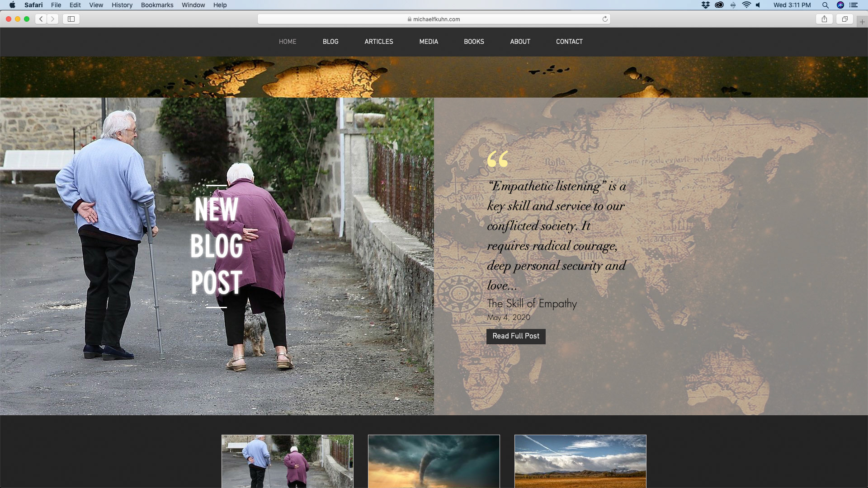Reload page with the refresh icon
Screen dimensions: 868x488
click(x=605, y=19)
